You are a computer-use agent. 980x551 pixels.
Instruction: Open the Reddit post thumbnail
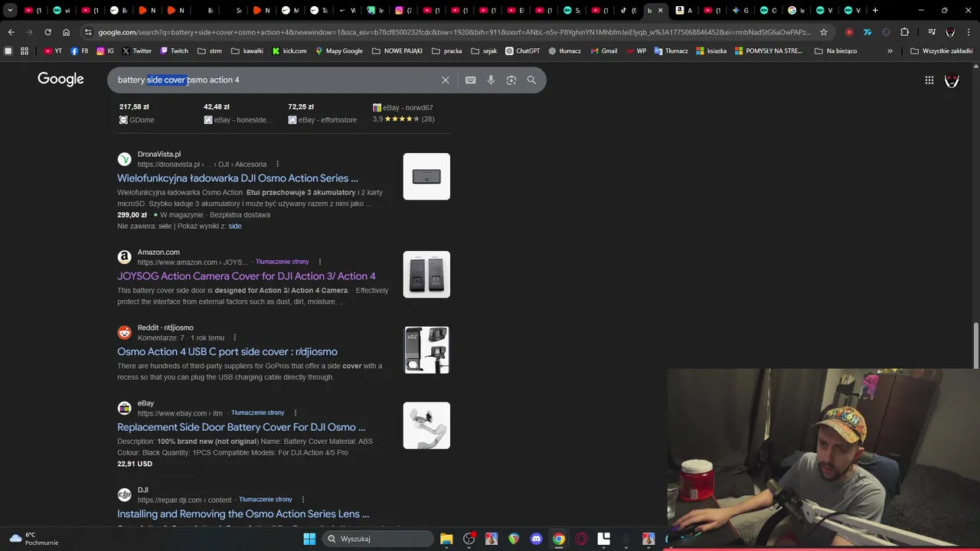pos(426,350)
